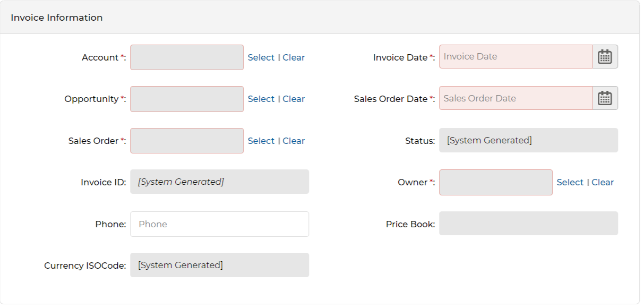The width and height of the screenshot is (644, 308).
Task: Clear the Sales Order field
Action: (294, 141)
